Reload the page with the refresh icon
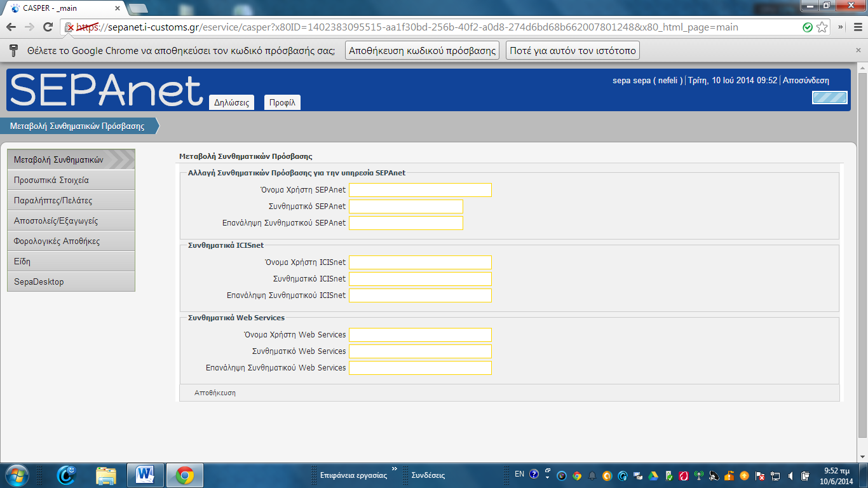 (x=48, y=27)
